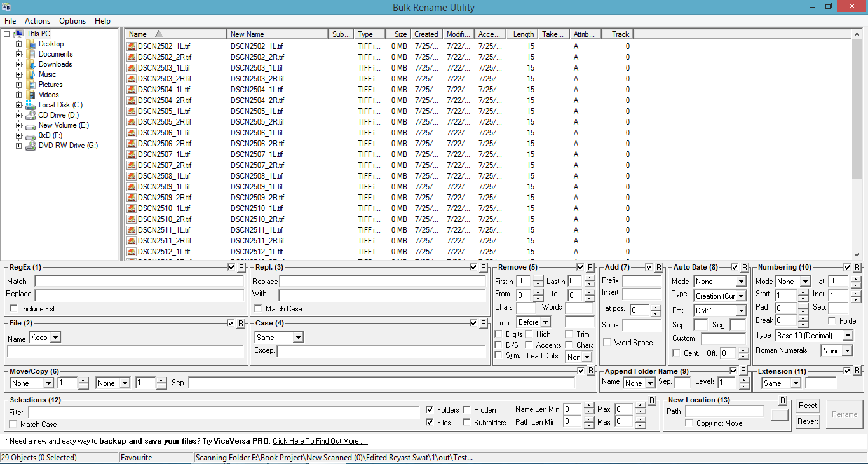Click the R reset icon on RegEx panel
Screen dimensions: 868x464
(x=241, y=267)
